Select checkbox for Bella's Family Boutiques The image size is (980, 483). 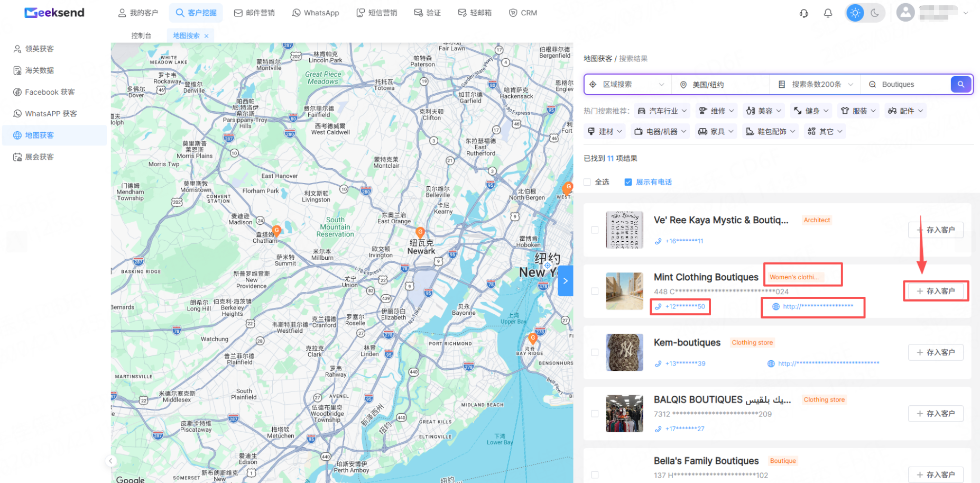595,475
